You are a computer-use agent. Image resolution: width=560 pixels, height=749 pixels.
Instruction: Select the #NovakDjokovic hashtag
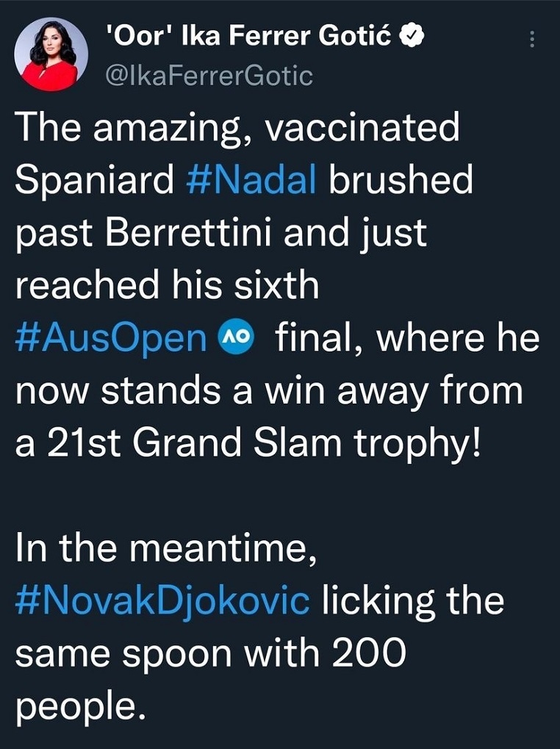(x=162, y=601)
